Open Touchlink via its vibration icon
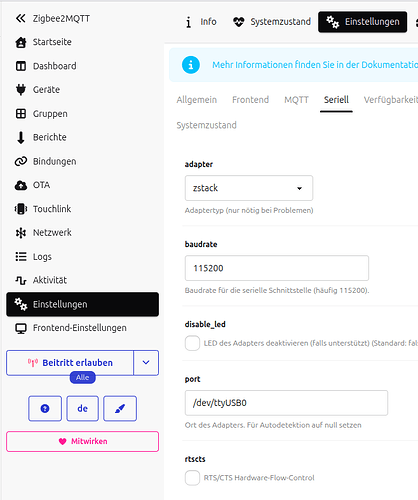The image size is (418, 500). [21, 209]
